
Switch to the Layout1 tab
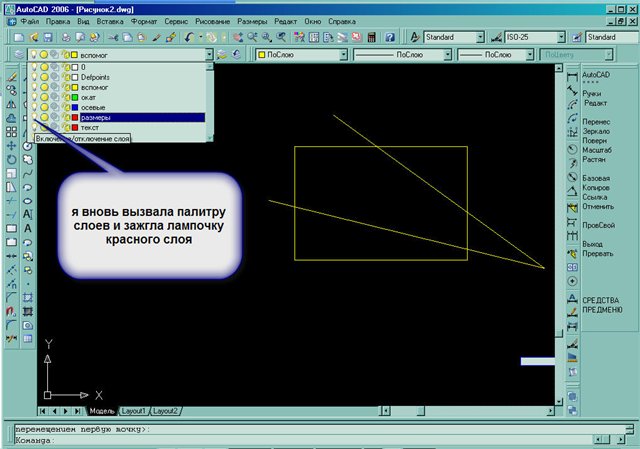pos(134,411)
